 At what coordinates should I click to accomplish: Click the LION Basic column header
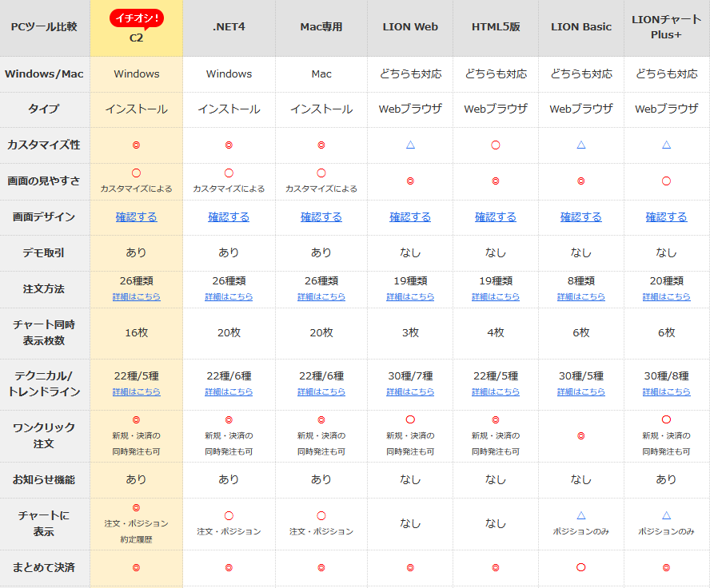pyautogui.click(x=581, y=26)
